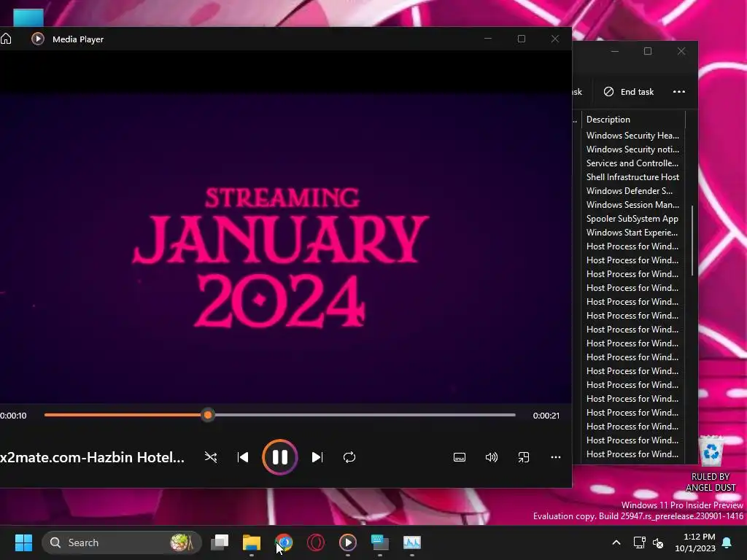Viewport: 747px width, 560px height.
Task: Select Windows Session Man... row
Action: tap(632, 204)
